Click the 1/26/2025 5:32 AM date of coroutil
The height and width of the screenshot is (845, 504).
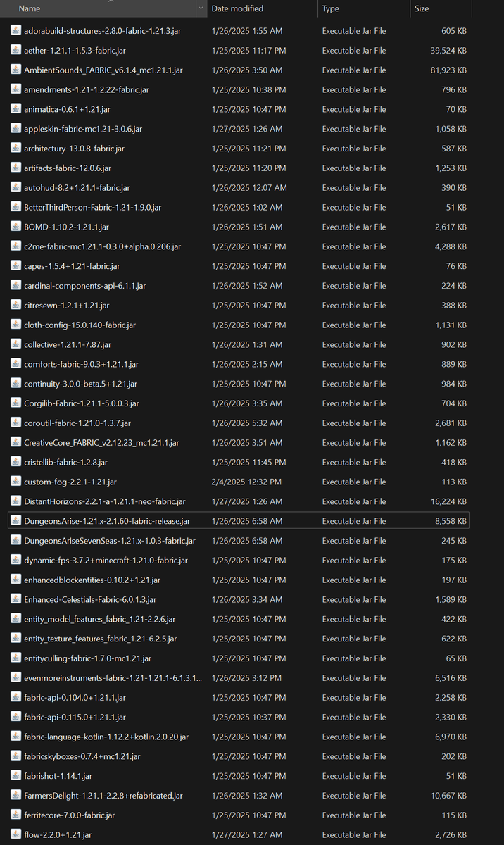(247, 423)
